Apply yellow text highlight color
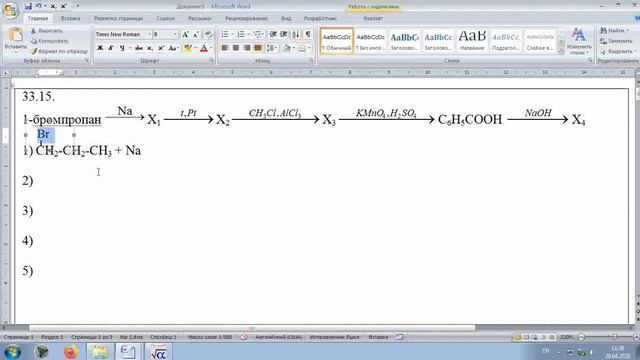The image size is (640, 360). coord(187,48)
